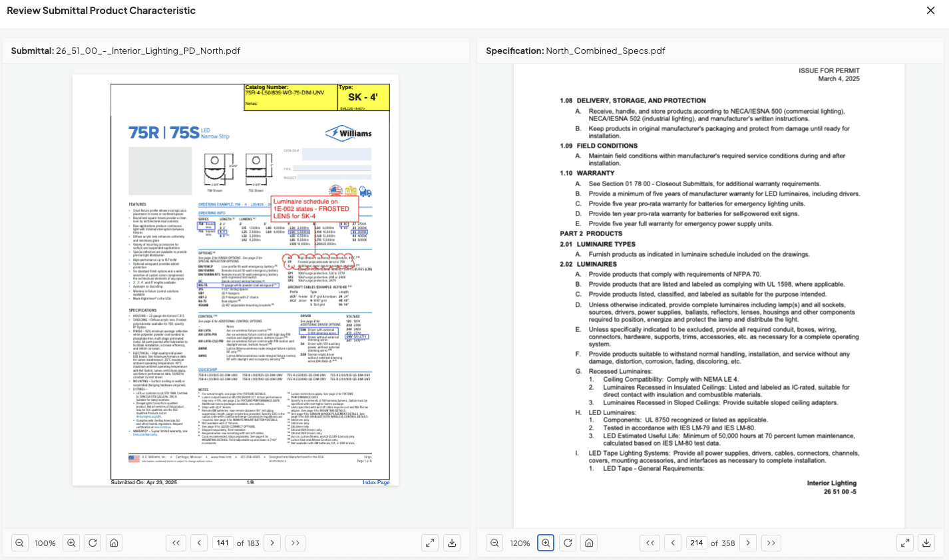Image resolution: width=949 pixels, height=560 pixels.
Task: Reset submittal viewer to home view
Action: point(114,543)
